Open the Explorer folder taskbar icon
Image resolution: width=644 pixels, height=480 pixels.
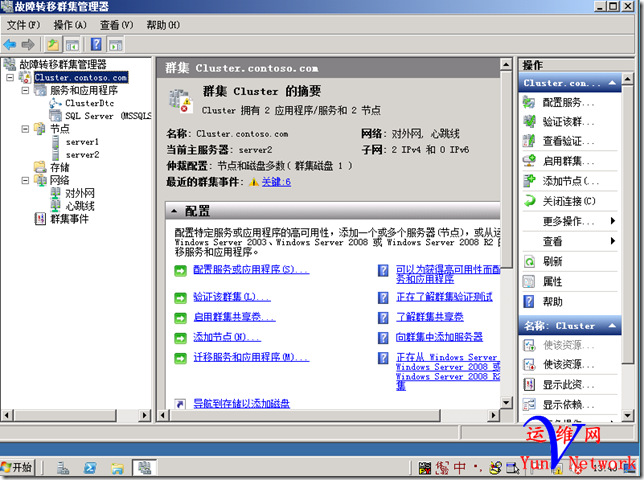coord(117,468)
